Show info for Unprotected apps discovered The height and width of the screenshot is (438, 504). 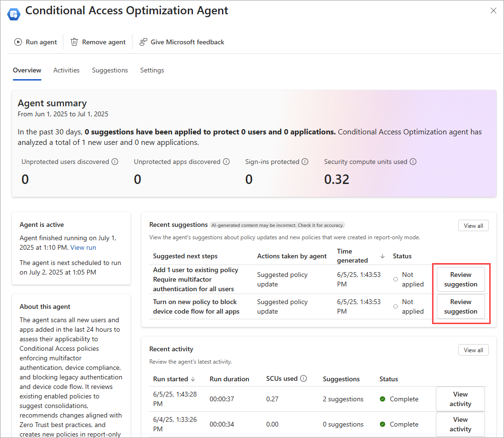coord(226,162)
